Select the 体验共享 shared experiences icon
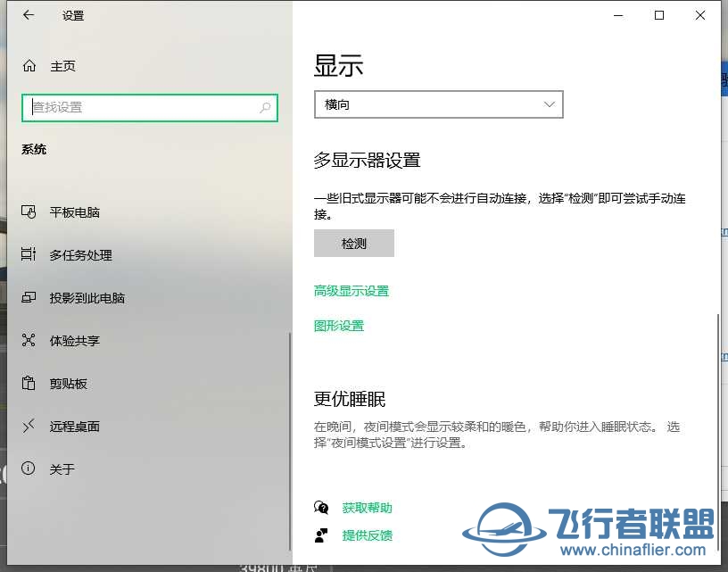The height and width of the screenshot is (572, 728). pos(28,341)
